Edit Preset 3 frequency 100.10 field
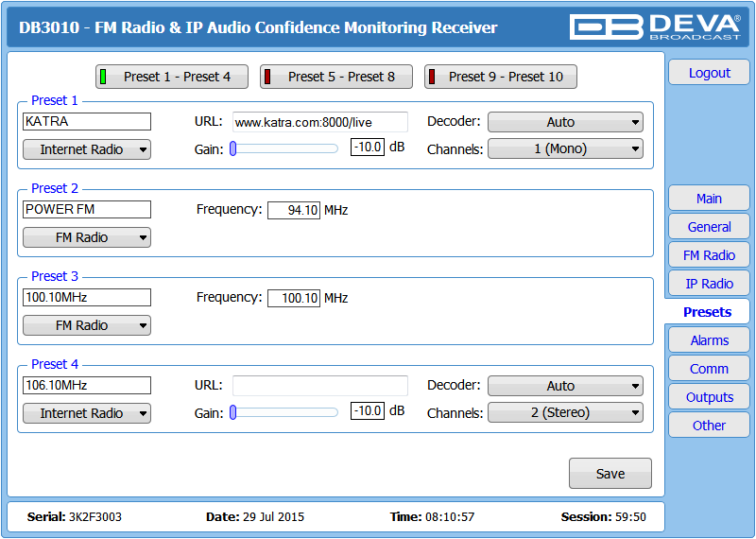The image size is (756, 539). [x=294, y=298]
